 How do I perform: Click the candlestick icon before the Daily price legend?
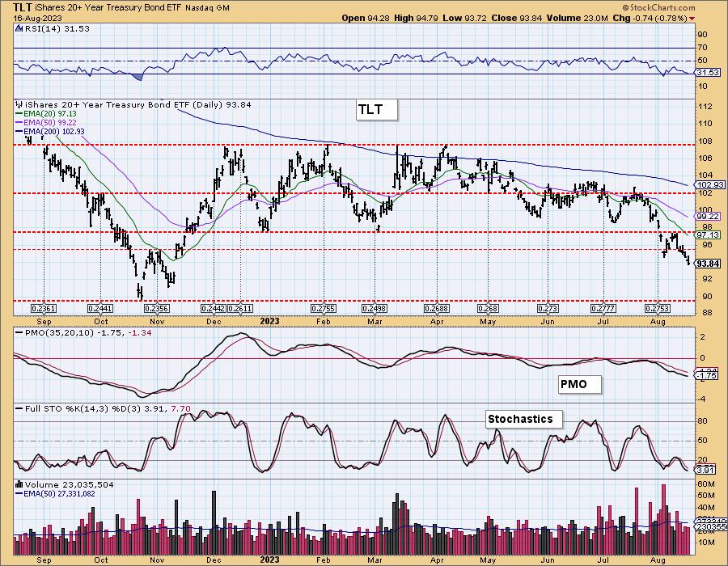click(19, 104)
